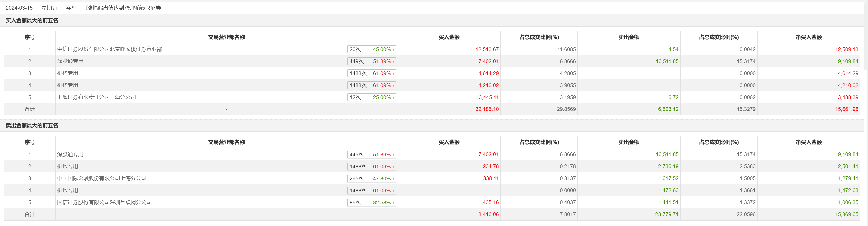Viewport: 868px width, 226px height.
Task: Select the net buy value 12,509.13
Action: pyautogui.click(x=846, y=49)
